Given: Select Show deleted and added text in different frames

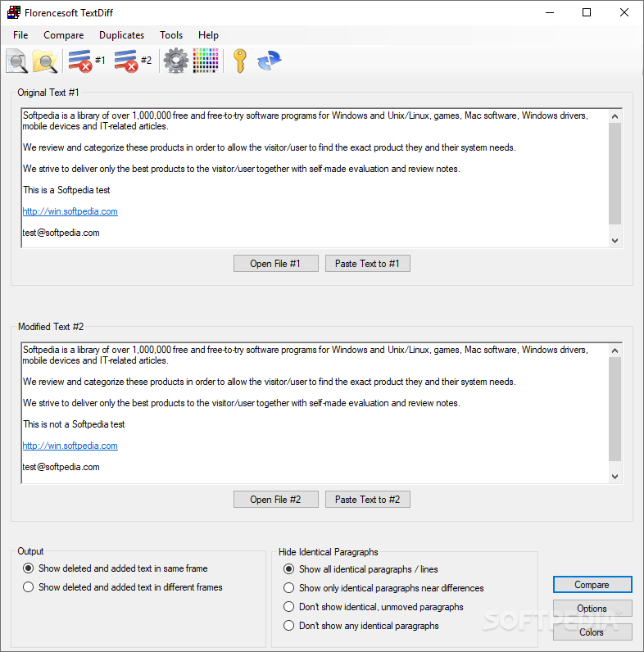Looking at the screenshot, I should coord(123,587).
